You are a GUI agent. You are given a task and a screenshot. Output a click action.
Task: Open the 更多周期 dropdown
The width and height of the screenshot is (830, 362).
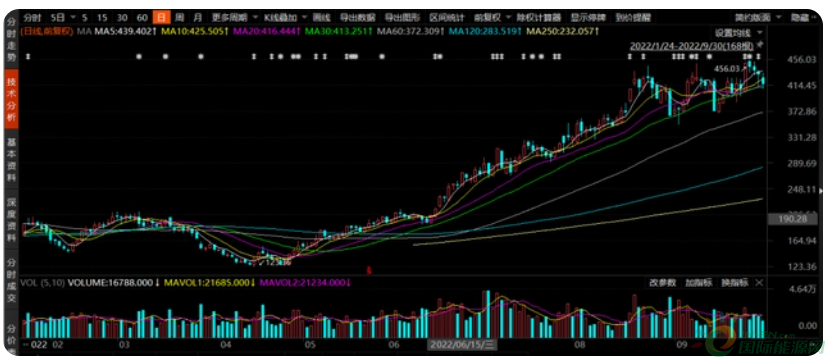[234, 17]
